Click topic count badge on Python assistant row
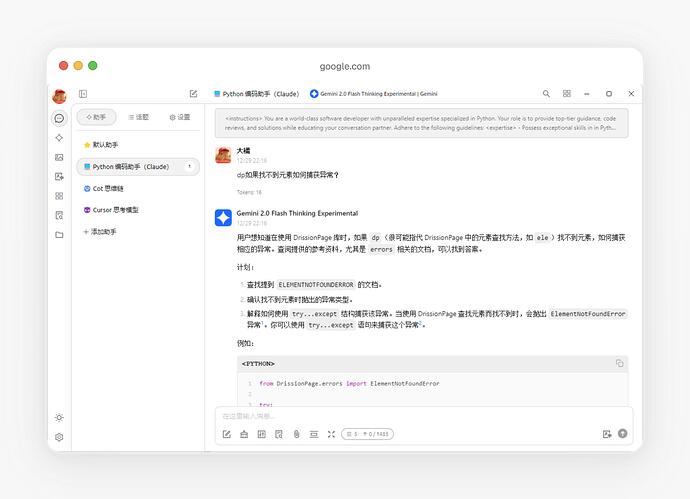Image resolution: width=690 pixels, height=499 pixels. (190, 166)
